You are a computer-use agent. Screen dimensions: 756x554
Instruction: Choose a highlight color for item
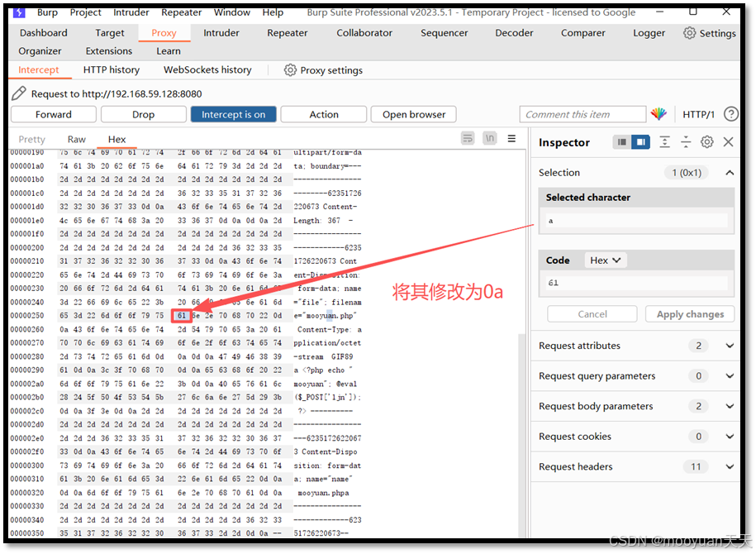pyautogui.click(x=659, y=114)
